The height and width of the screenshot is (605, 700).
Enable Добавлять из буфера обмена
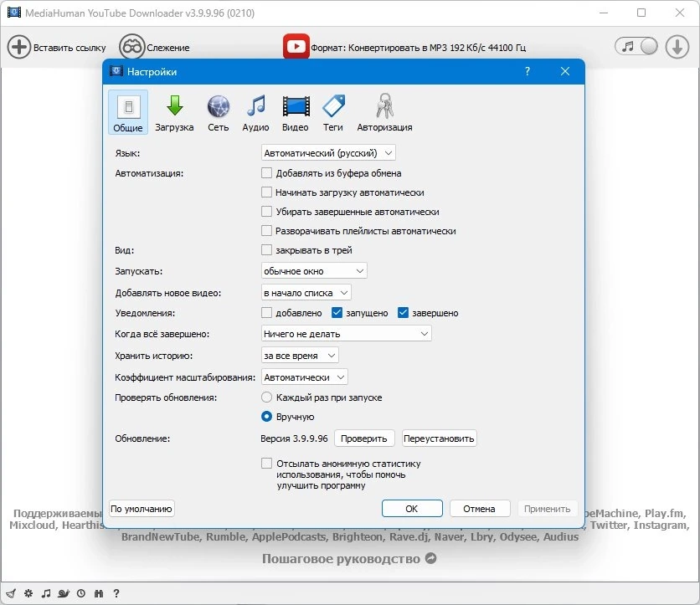point(266,172)
